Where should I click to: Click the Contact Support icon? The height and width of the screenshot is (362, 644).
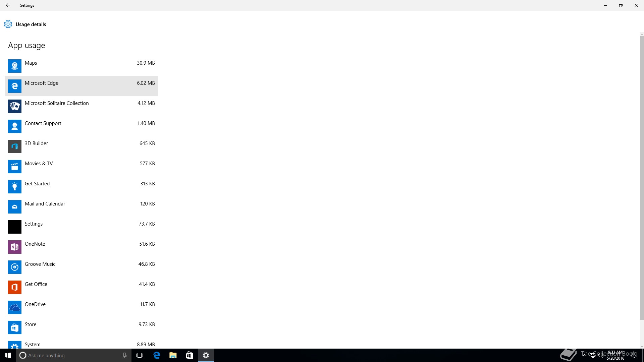pos(15,126)
